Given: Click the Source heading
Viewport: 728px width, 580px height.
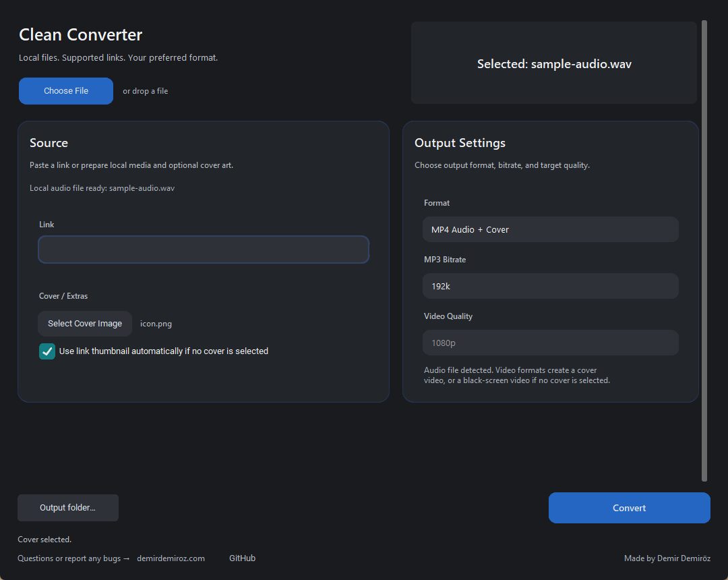Looking at the screenshot, I should pos(49,143).
